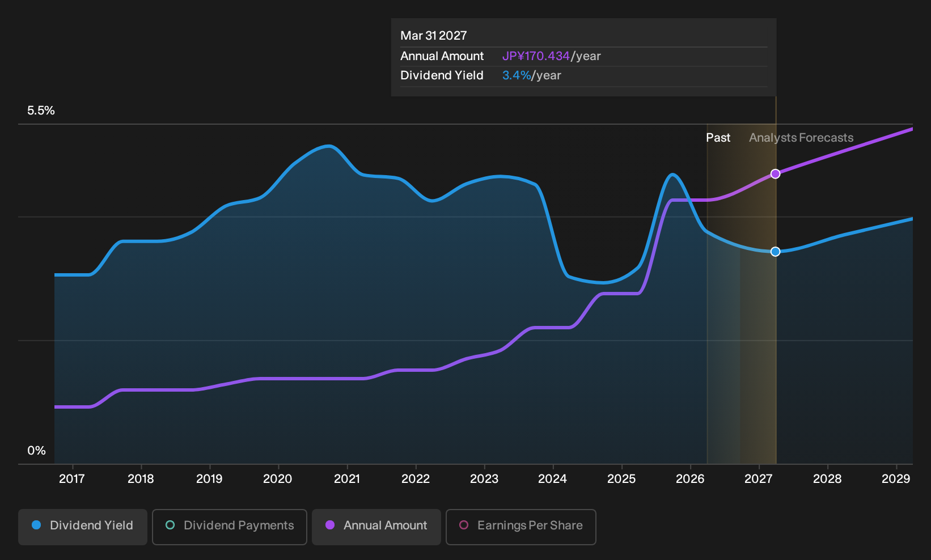Click the blue Dividend Yield legend dot
This screenshot has width=931, height=560.
coord(36,525)
